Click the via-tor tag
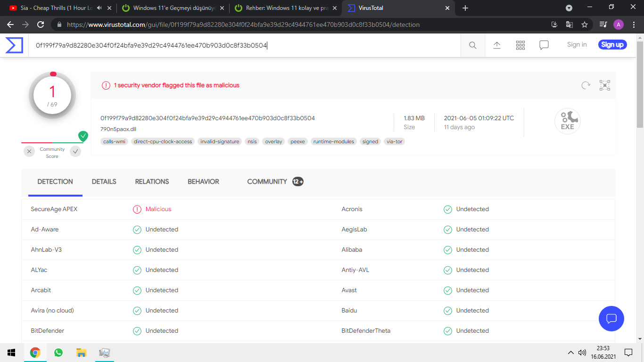Viewport: 644px width, 362px height. (395, 141)
